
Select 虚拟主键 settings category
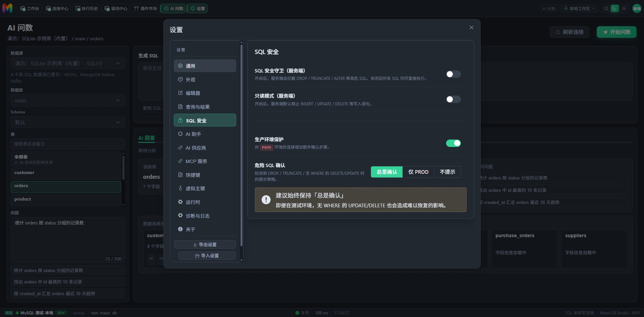pyautogui.click(x=205, y=188)
